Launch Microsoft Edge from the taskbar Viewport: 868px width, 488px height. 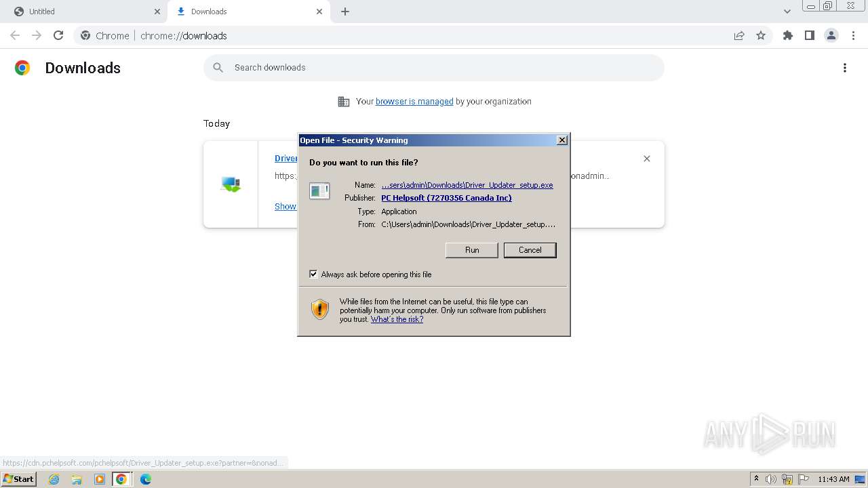(x=145, y=479)
